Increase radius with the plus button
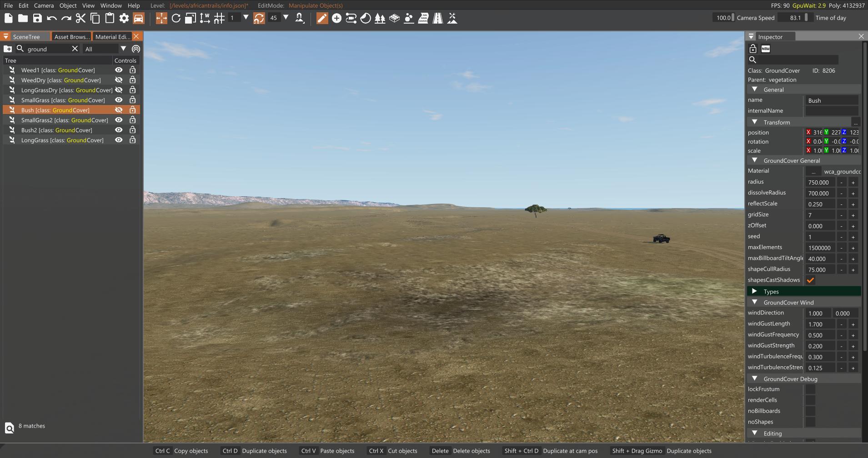The width and height of the screenshot is (868, 458). click(x=853, y=182)
